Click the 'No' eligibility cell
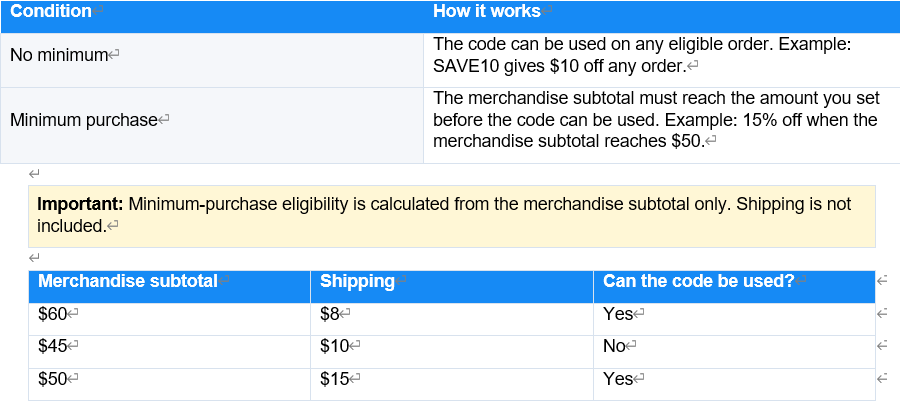The image size is (900, 415). coord(734,352)
